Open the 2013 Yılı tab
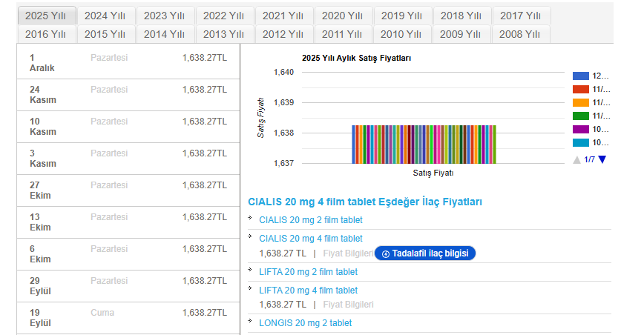This screenshot has height=335, width=644. 225,34
